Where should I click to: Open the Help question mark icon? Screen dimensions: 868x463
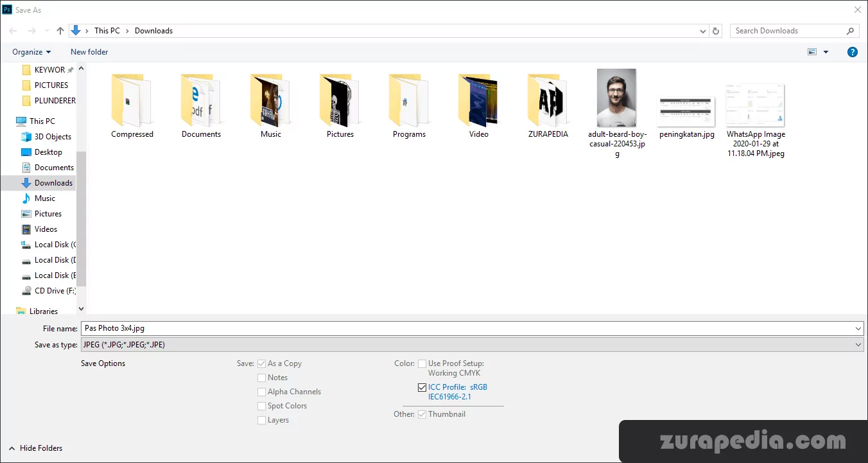pyautogui.click(x=853, y=52)
